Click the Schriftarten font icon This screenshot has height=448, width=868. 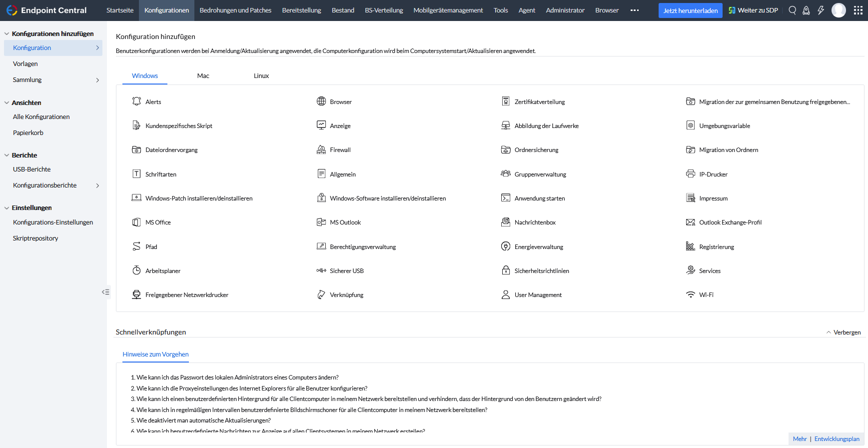(x=136, y=174)
